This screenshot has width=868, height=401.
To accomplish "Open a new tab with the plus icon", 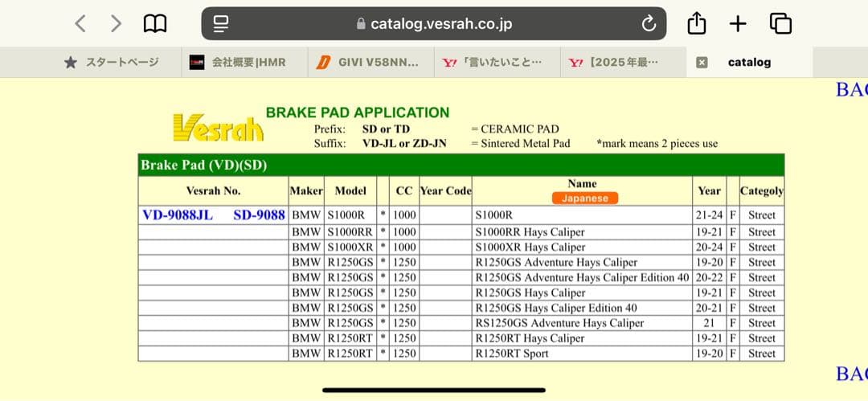I will [x=738, y=23].
